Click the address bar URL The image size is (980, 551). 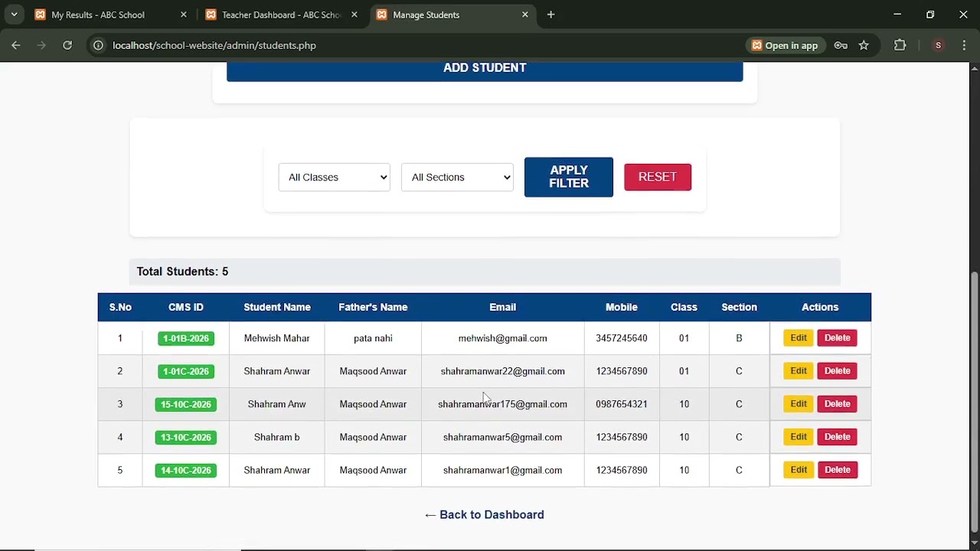[214, 45]
